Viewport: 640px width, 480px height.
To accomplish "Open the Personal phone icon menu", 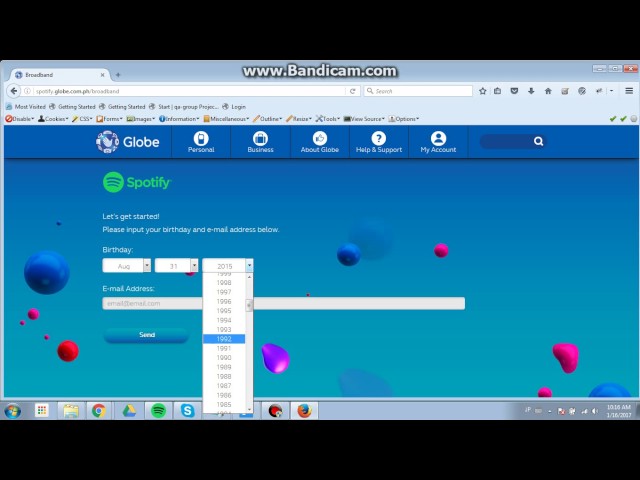I will [201, 142].
